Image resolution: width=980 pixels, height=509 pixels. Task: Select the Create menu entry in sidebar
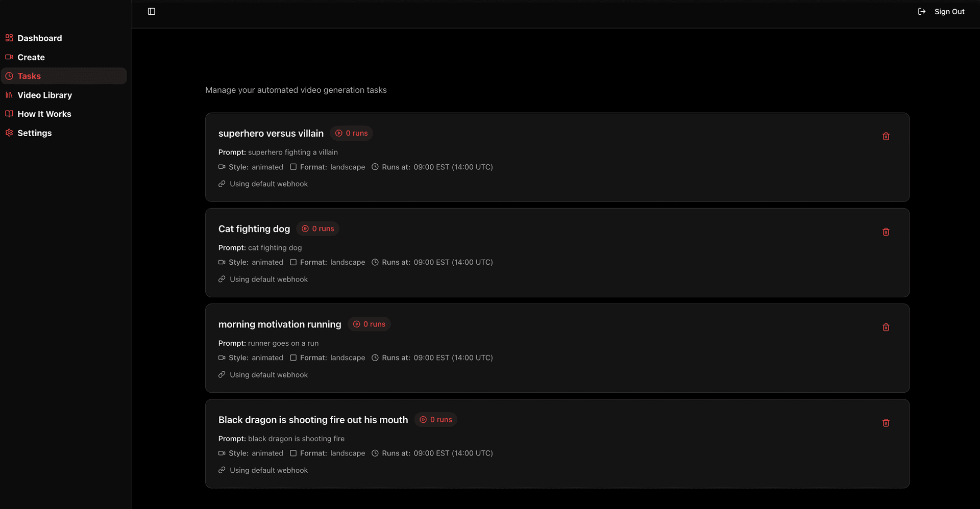point(31,57)
